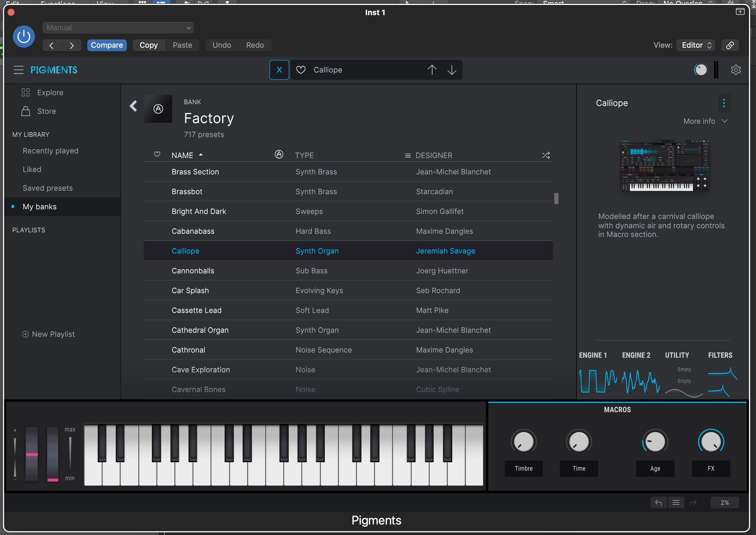Image resolution: width=756 pixels, height=535 pixels.
Task: Adjust the FX macro knob
Action: coord(711,442)
